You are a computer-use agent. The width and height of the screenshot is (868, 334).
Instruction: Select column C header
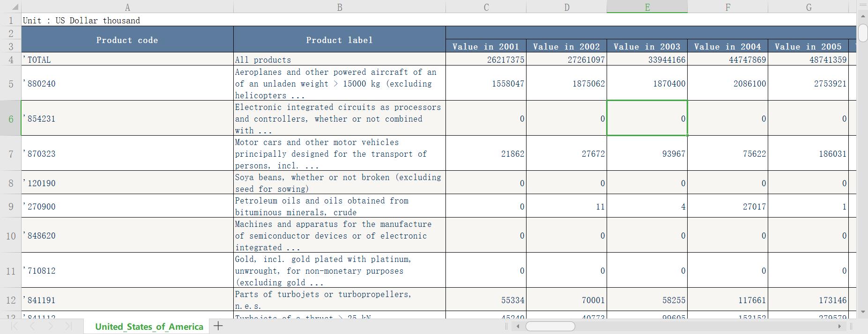[x=486, y=7]
